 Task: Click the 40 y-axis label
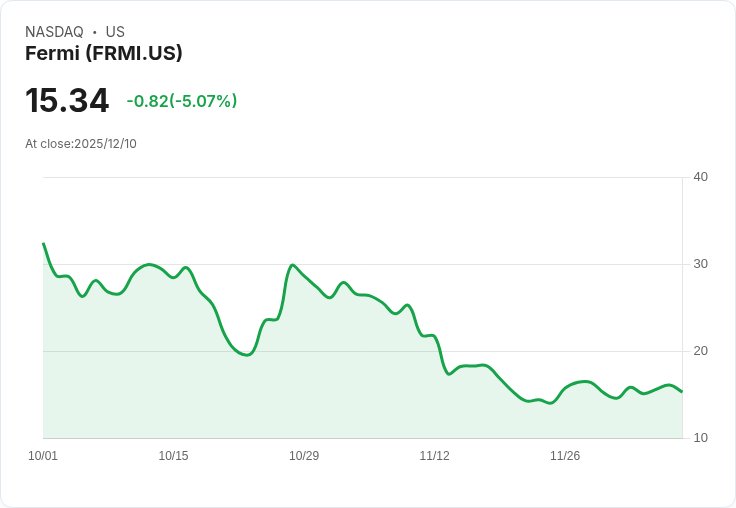tap(700, 177)
